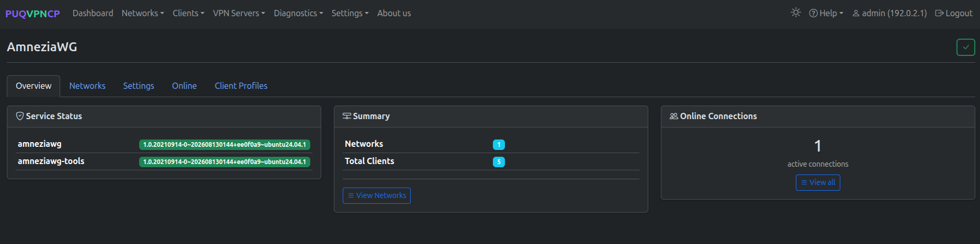This screenshot has height=244, width=980.
Task: Open the Client Profiles tab
Action: click(241, 86)
